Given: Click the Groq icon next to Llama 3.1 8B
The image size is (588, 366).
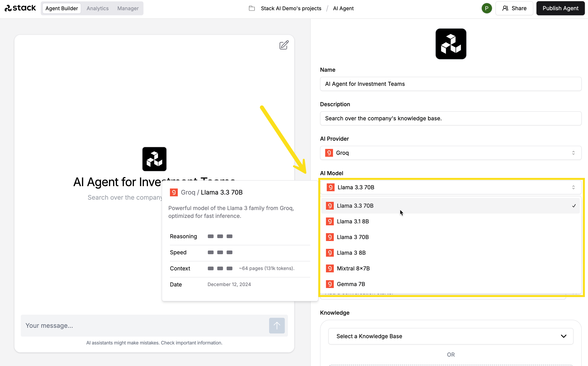Looking at the screenshot, I should point(330,221).
